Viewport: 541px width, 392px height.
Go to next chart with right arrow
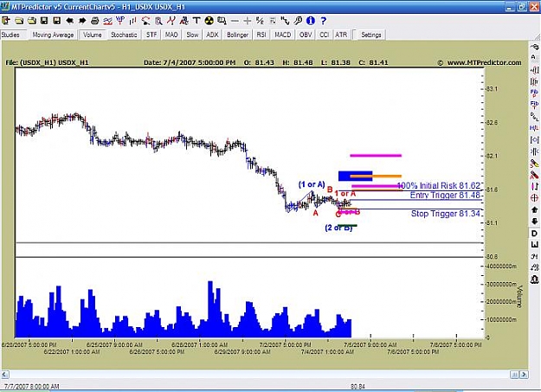click(x=82, y=21)
